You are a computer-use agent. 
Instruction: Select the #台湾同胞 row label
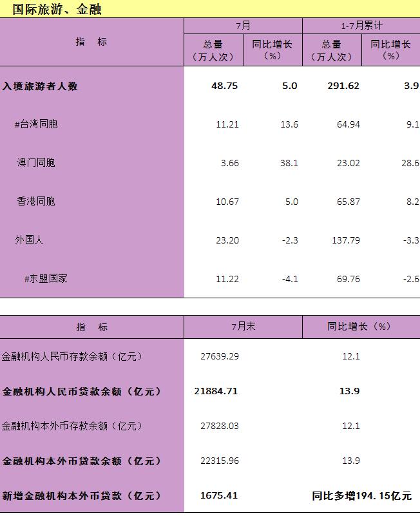pos(36,124)
